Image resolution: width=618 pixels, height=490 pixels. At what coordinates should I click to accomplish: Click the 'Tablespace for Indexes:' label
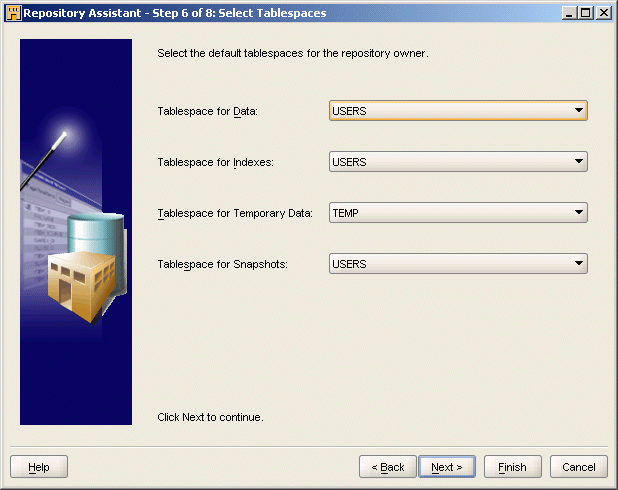coord(216,162)
